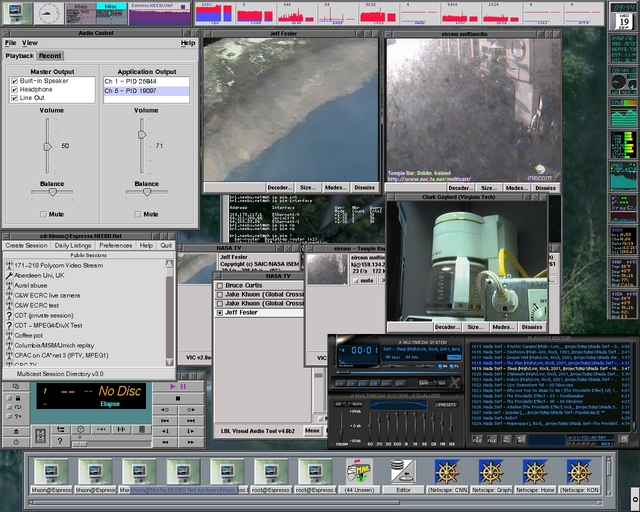Click the CD player power button
Image resolution: width=640 pixels, height=512 pixels.
click(16, 442)
